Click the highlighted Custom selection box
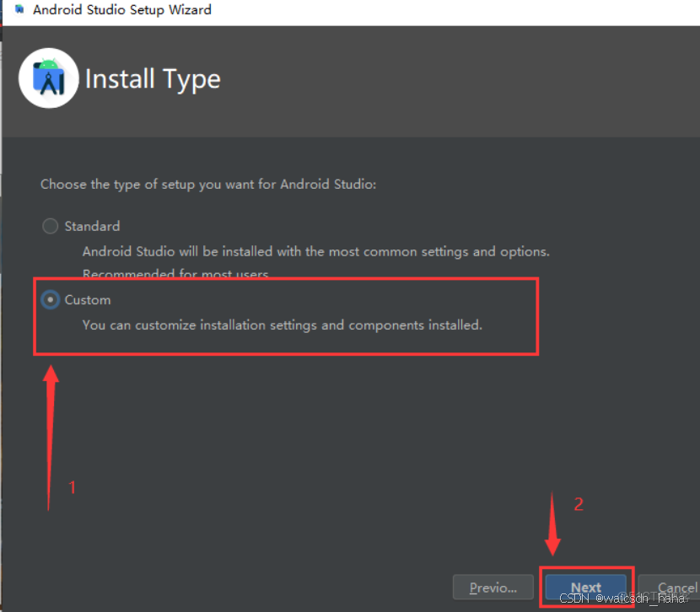Viewport: 700px width, 612px height. [285, 315]
